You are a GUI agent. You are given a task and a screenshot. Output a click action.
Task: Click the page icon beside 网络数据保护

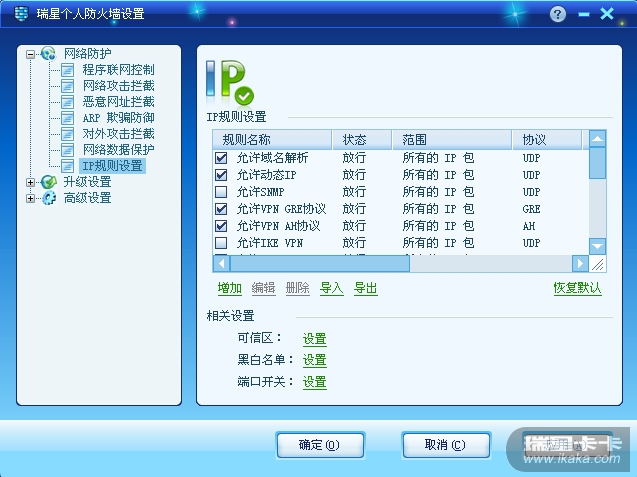[x=67, y=150]
